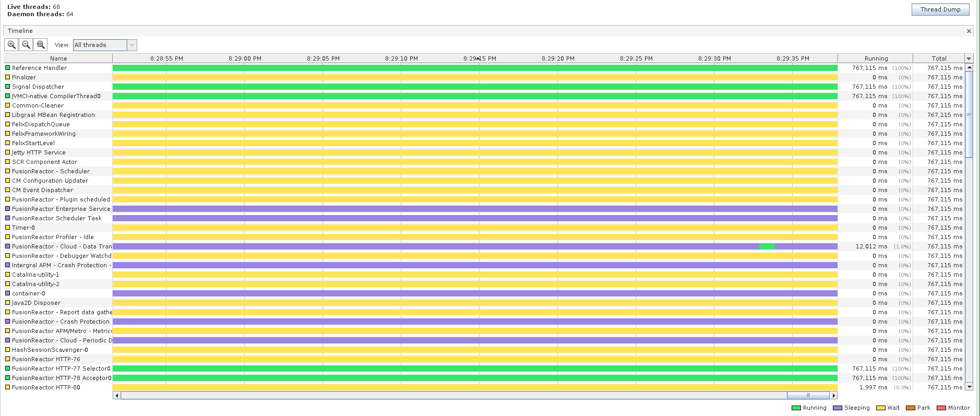This screenshot has width=980, height=416.
Task: Click the Zoom Out magnifier icon
Action: (x=26, y=45)
